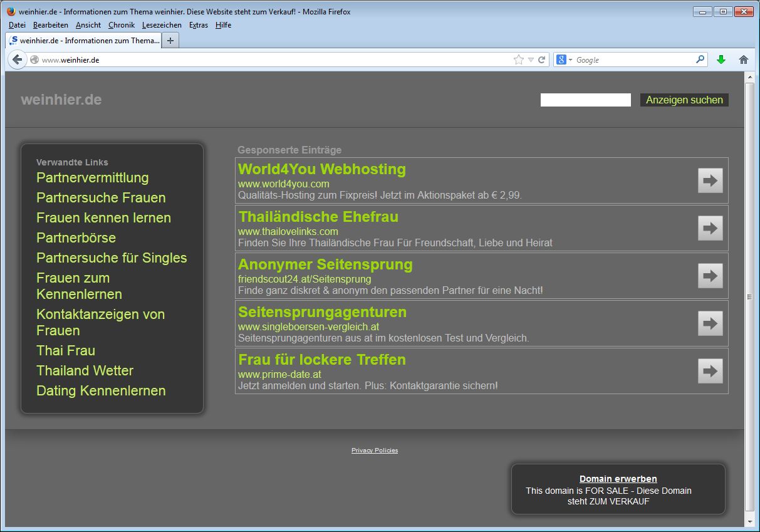Click the browser back arrow button
This screenshot has height=532, width=760.
pyautogui.click(x=18, y=60)
